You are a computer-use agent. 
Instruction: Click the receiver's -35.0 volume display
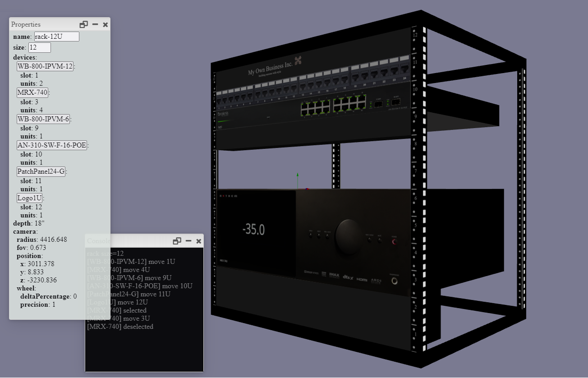(253, 230)
